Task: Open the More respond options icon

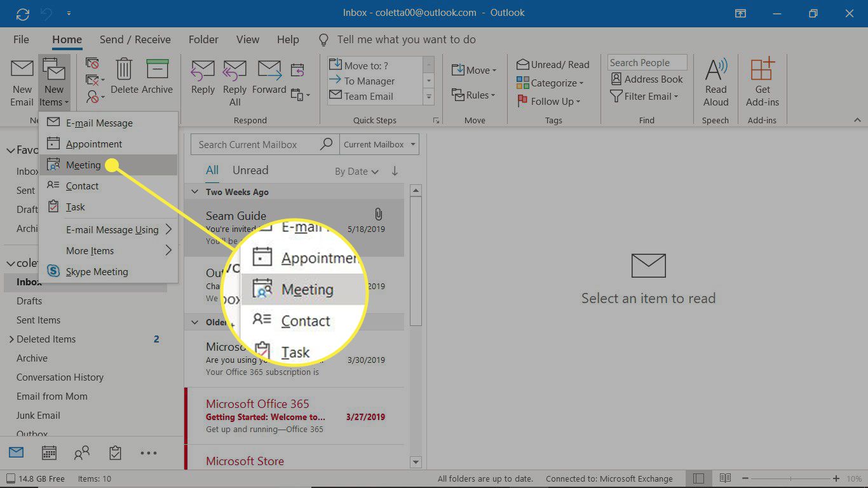Action: (x=300, y=95)
